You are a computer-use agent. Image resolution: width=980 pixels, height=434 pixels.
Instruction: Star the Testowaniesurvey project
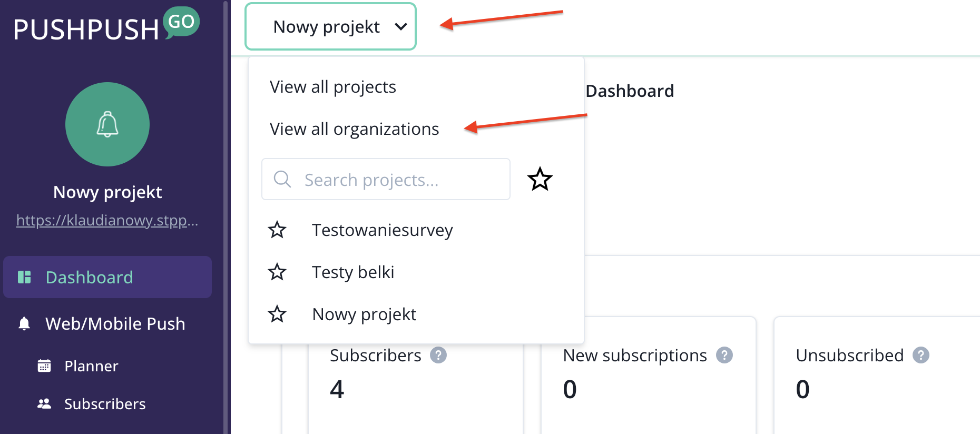[277, 230]
